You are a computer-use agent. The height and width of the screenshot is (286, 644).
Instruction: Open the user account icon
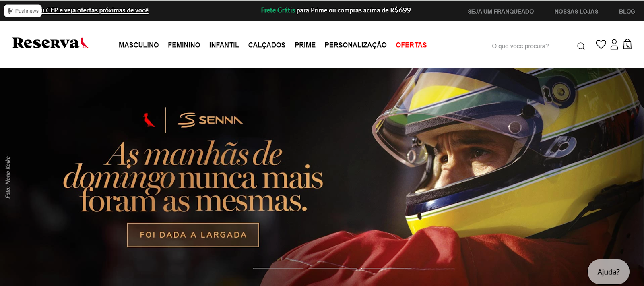pos(614,44)
